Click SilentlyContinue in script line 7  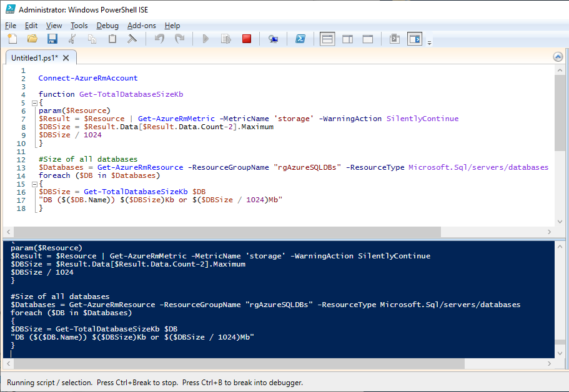point(422,119)
